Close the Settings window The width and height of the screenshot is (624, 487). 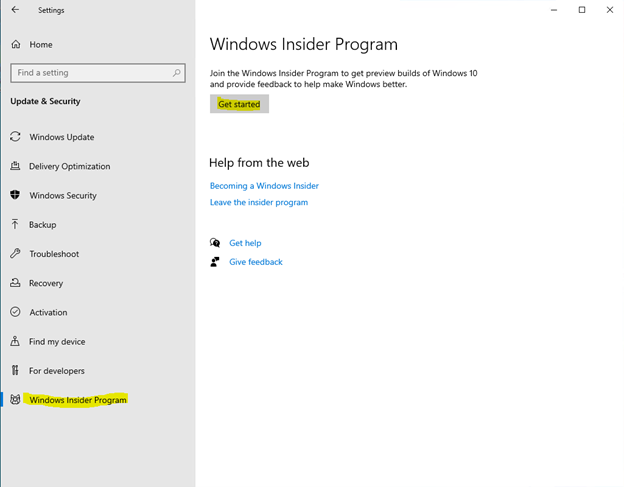coord(610,10)
